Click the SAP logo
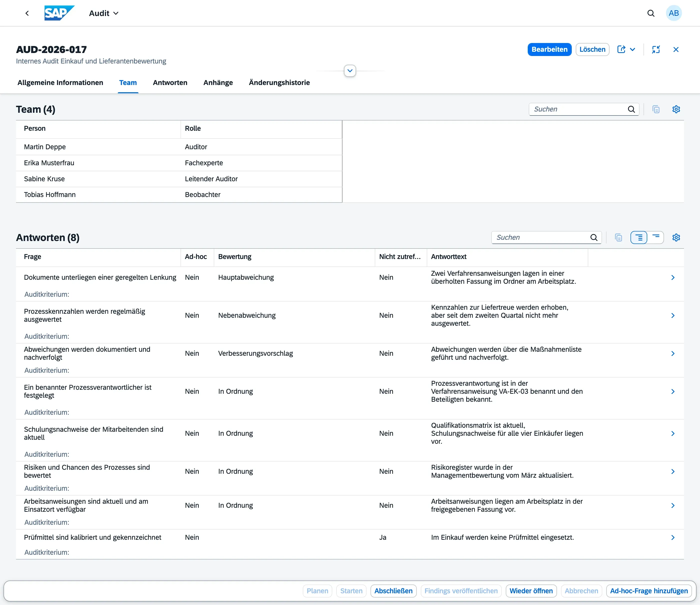 pyautogui.click(x=59, y=13)
